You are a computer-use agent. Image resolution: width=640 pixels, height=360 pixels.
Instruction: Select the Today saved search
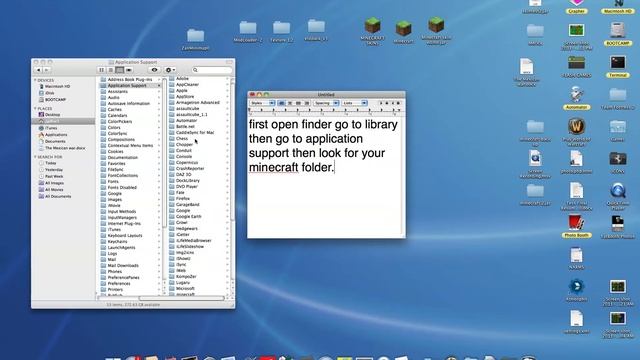click(47, 163)
